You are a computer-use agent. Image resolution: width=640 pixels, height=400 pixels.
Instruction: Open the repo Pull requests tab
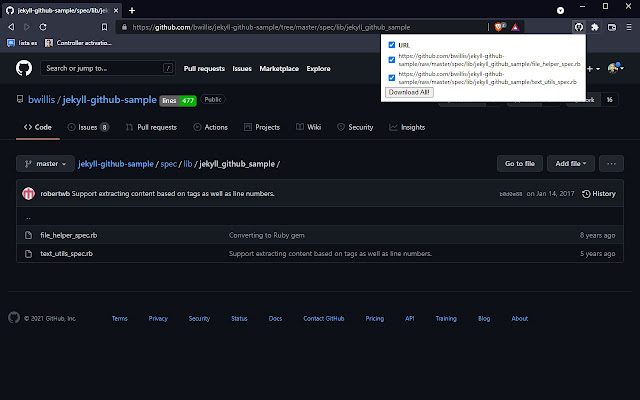point(151,127)
